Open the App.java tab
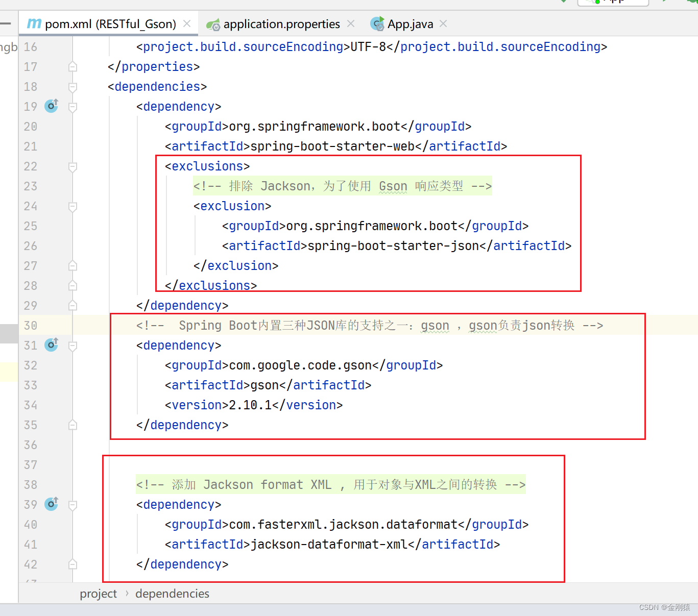The image size is (698, 616). click(410, 24)
